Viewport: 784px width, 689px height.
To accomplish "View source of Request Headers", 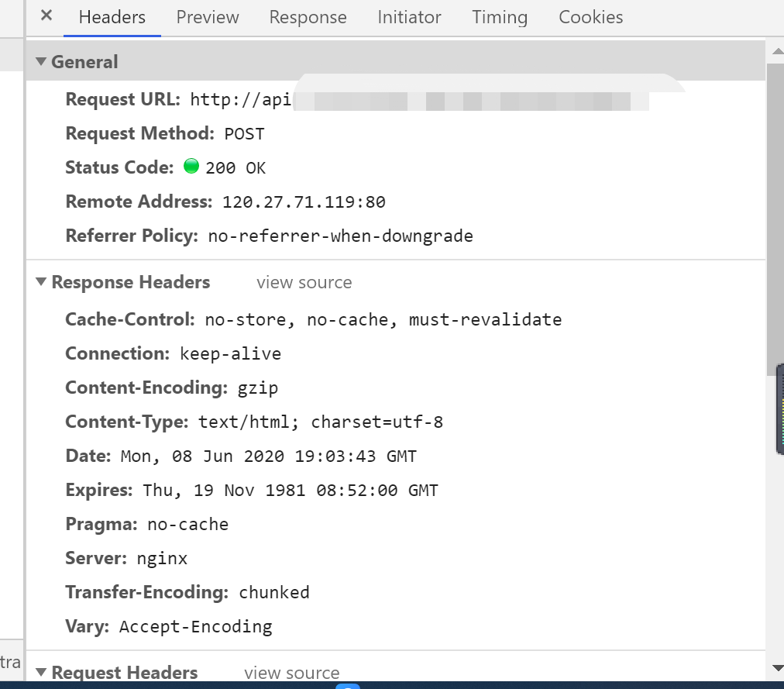I will (x=292, y=673).
